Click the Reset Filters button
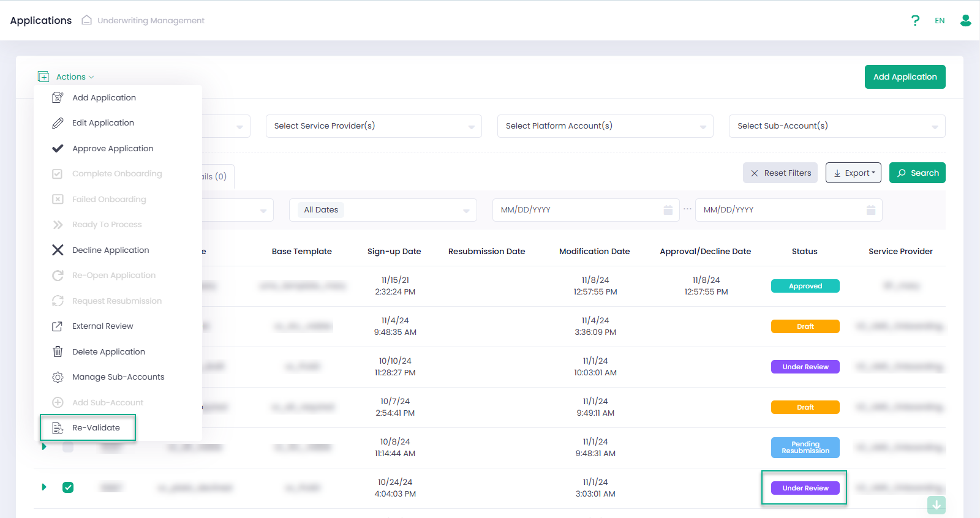The image size is (980, 518). [x=780, y=173]
